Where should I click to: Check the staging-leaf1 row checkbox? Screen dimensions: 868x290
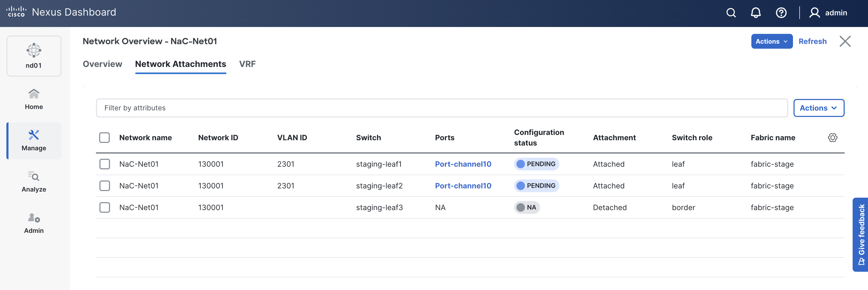click(104, 164)
